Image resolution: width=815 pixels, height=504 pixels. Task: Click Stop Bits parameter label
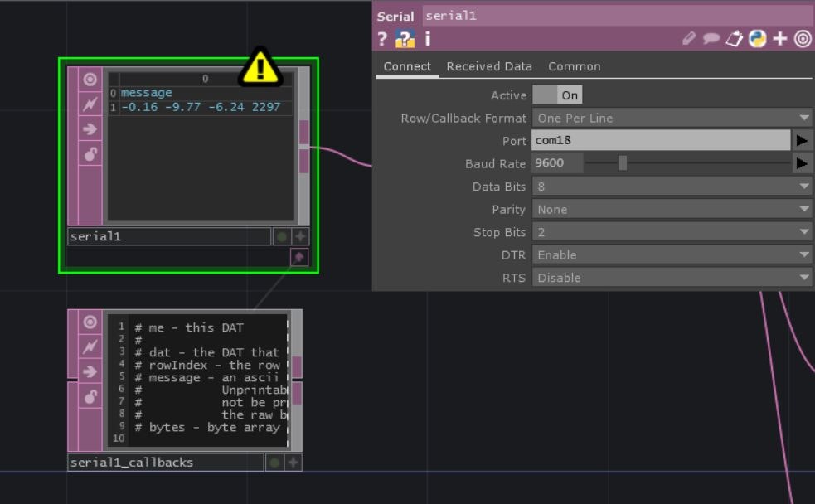[499, 232]
